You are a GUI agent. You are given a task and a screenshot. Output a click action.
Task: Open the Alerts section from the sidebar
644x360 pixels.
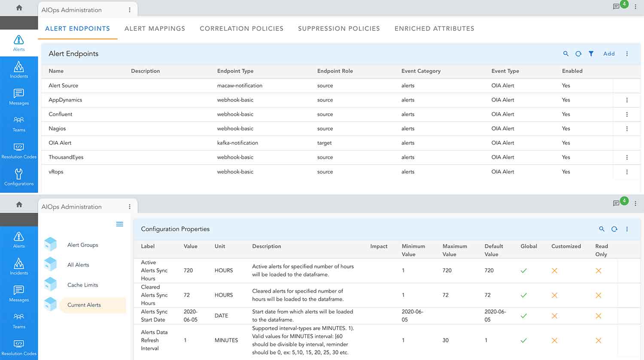(19, 43)
